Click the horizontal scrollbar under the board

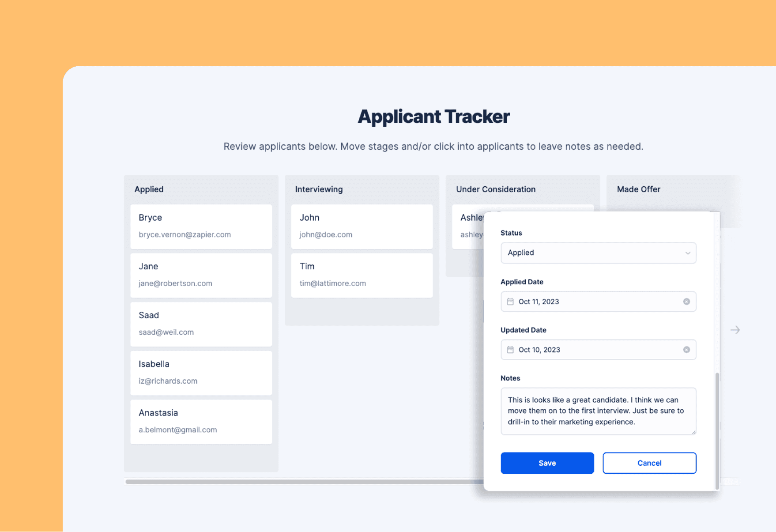point(304,482)
